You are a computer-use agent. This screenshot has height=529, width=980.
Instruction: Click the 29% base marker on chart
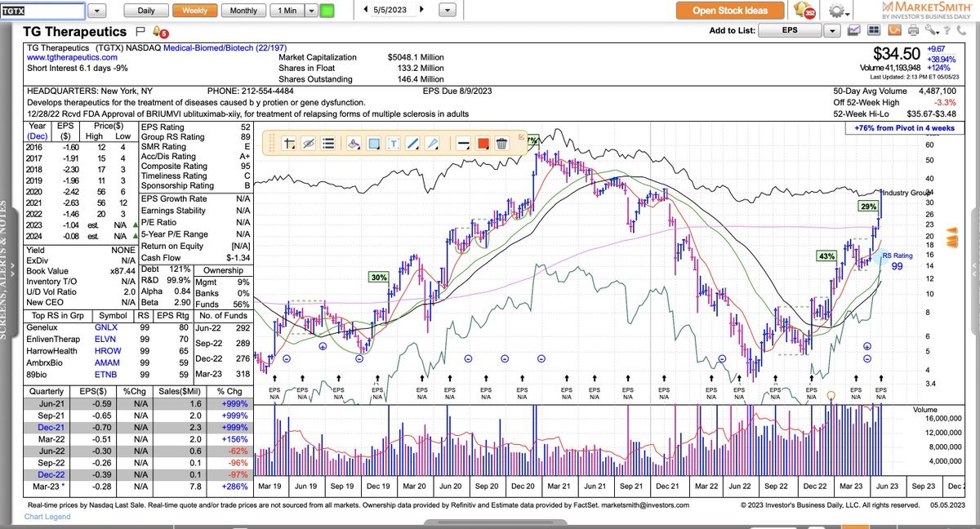866,207
